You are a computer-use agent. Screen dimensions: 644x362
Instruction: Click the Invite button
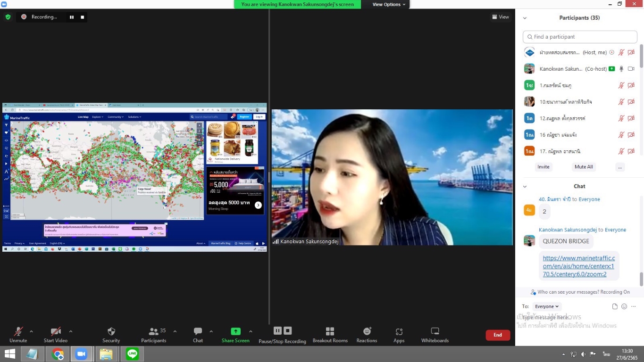544,167
